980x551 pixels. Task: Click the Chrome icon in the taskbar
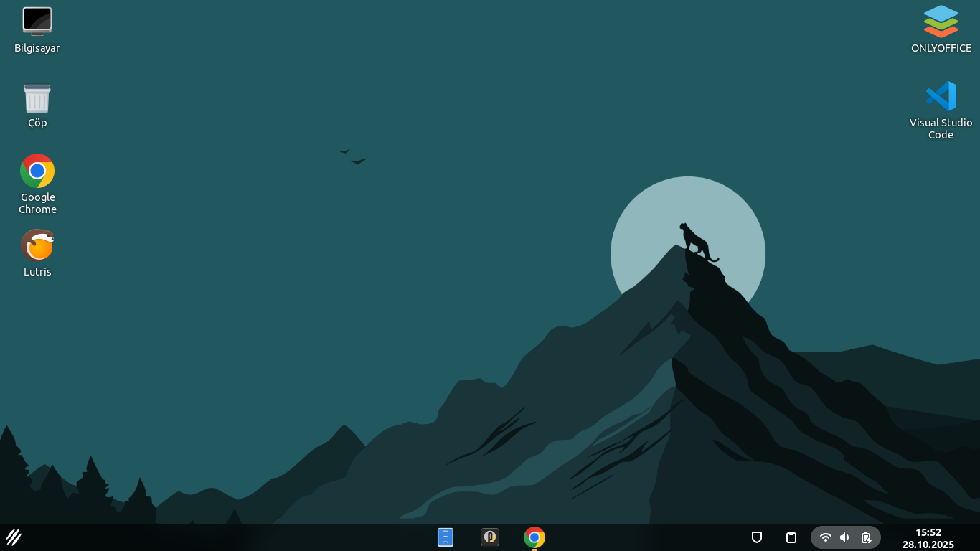(534, 537)
